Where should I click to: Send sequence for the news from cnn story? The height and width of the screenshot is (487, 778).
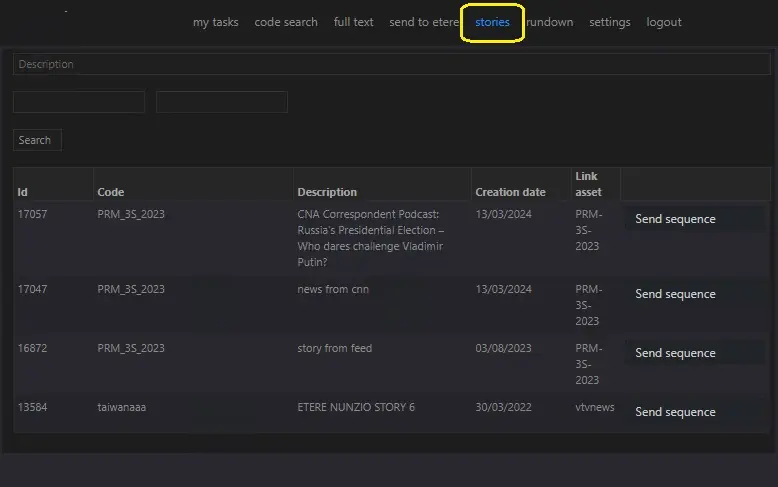click(675, 294)
